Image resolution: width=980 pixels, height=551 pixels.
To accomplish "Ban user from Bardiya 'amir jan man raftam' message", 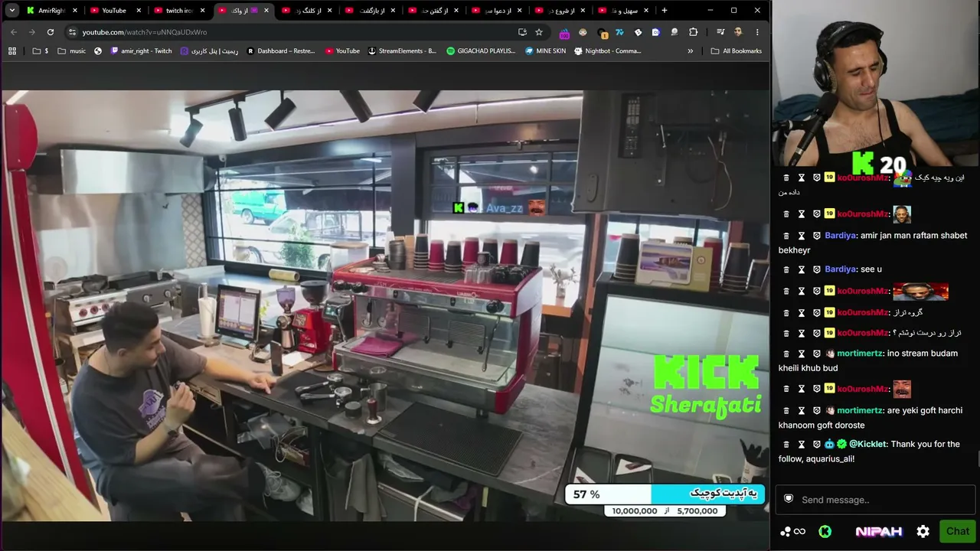I will click(817, 236).
